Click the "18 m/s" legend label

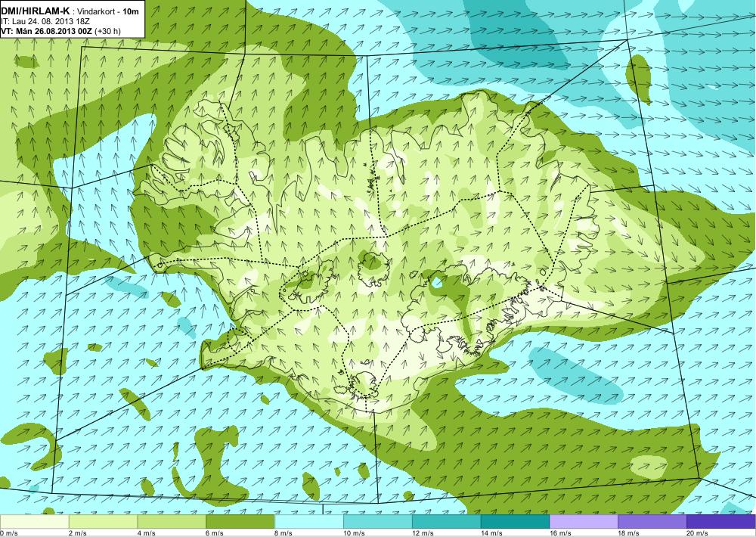pyautogui.click(x=629, y=533)
